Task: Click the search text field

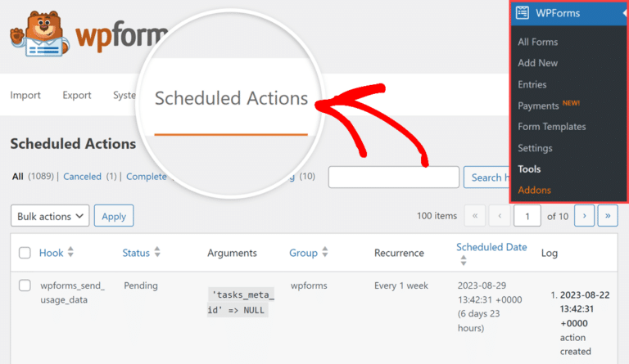Action: click(x=393, y=177)
